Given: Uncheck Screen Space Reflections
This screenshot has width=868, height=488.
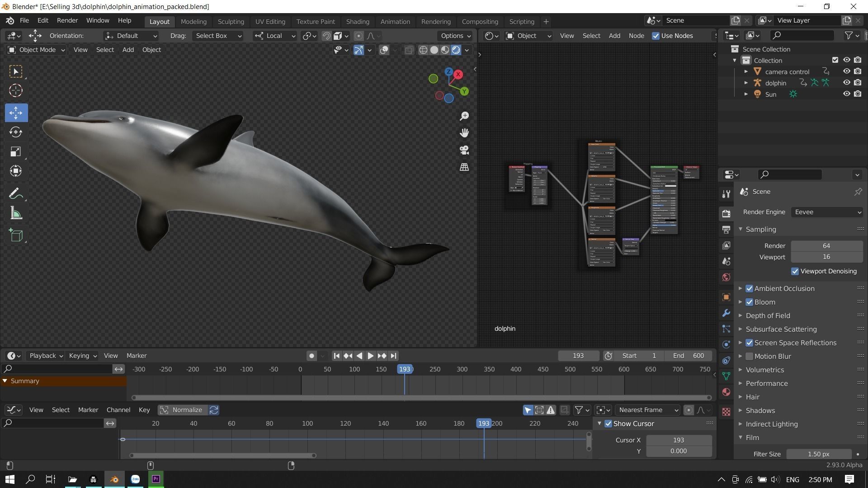Looking at the screenshot, I should tap(749, 343).
